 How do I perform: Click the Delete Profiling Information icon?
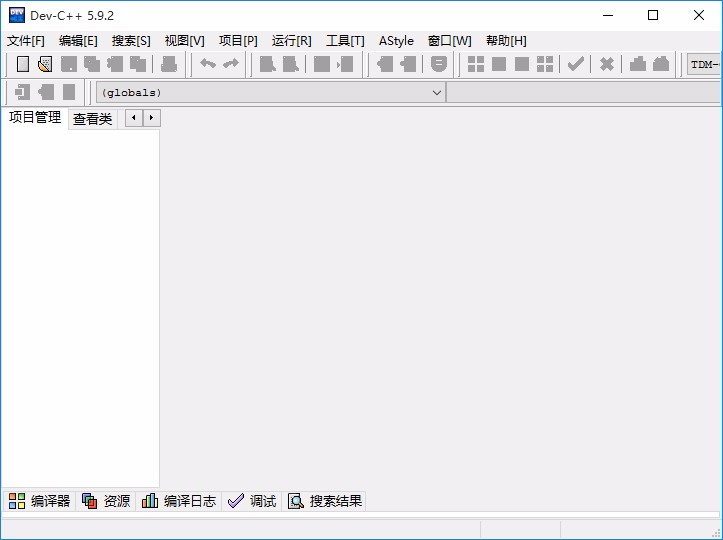point(661,64)
